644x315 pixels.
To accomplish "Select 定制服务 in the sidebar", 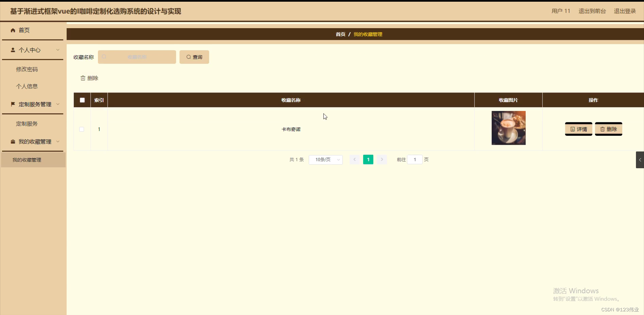I will pos(27,124).
